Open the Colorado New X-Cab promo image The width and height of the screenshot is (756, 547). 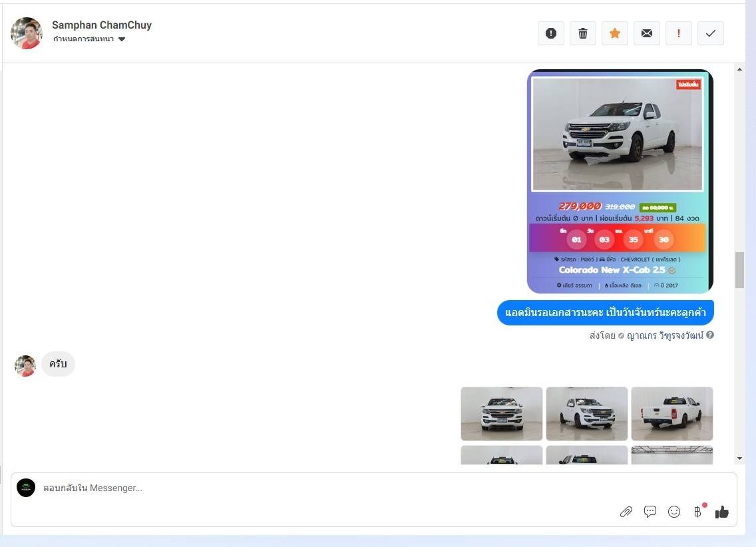pyautogui.click(x=620, y=181)
